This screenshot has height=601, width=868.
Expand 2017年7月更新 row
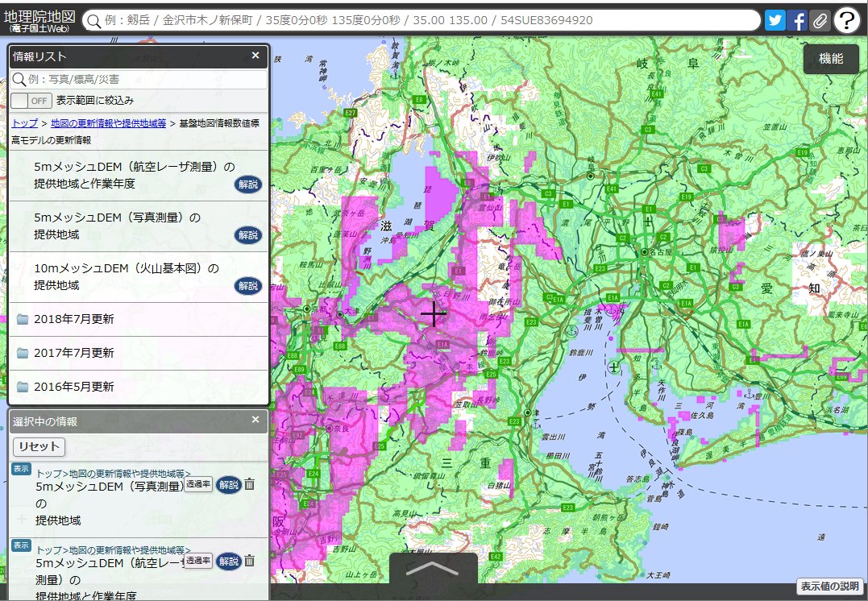coord(139,353)
